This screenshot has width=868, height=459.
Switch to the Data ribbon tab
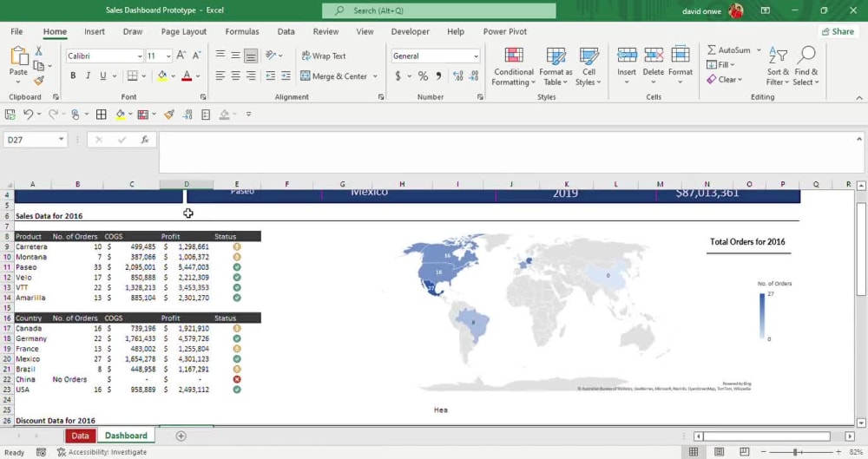pyautogui.click(x=286, y=31)
